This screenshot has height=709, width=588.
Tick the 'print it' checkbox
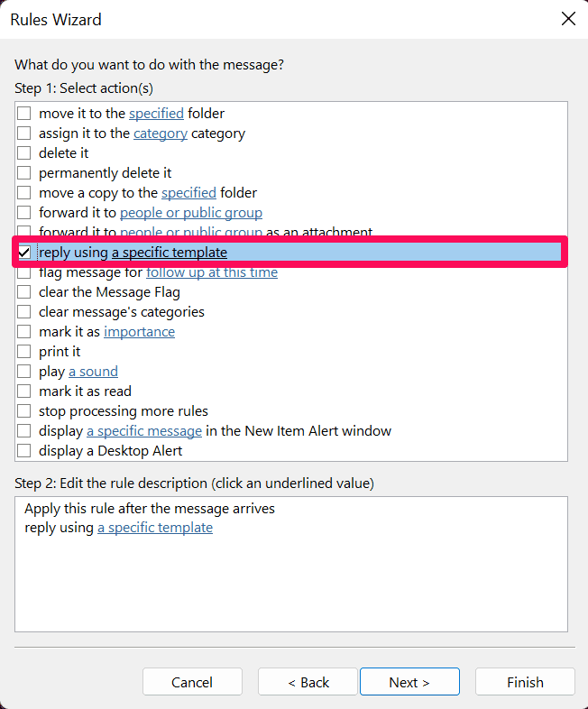click(x=24, y=352)
